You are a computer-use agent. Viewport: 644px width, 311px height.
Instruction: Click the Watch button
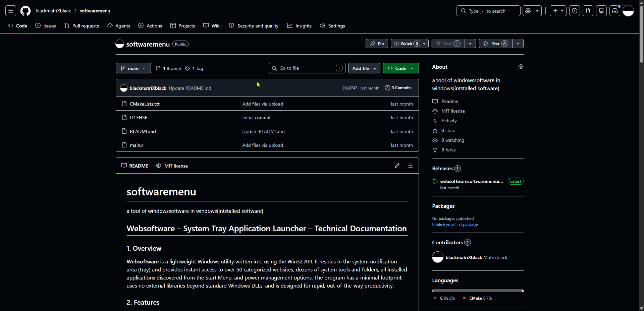pos(410,44)
